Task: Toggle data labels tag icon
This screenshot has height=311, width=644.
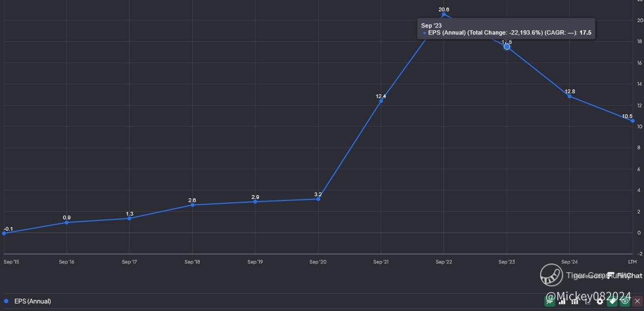Action: pyautogui.click(x=612, y=301)
